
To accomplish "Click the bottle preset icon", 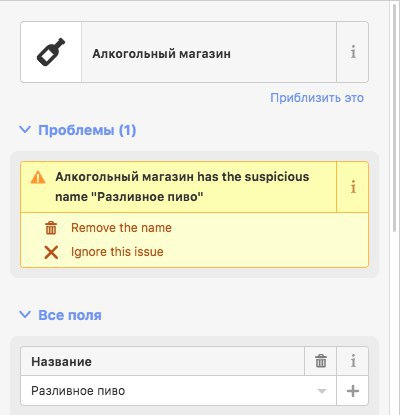I will 51,52.
